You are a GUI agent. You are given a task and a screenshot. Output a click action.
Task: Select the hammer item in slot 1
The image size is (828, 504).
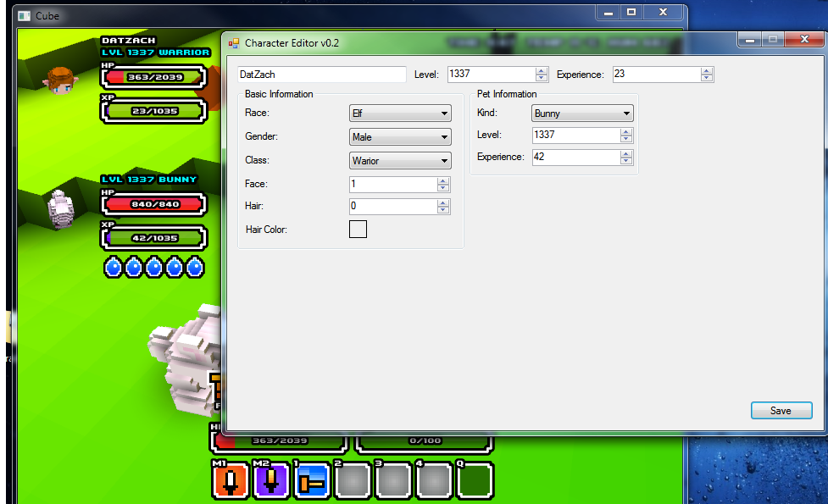pyautogui.click(x=312, y=480)
